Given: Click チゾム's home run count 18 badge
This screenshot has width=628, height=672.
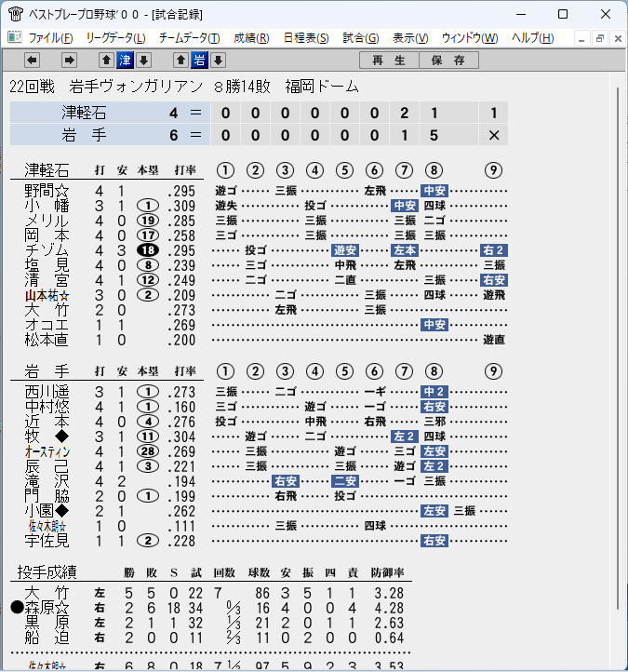Looking at the screenshot, I should point(148,250).
